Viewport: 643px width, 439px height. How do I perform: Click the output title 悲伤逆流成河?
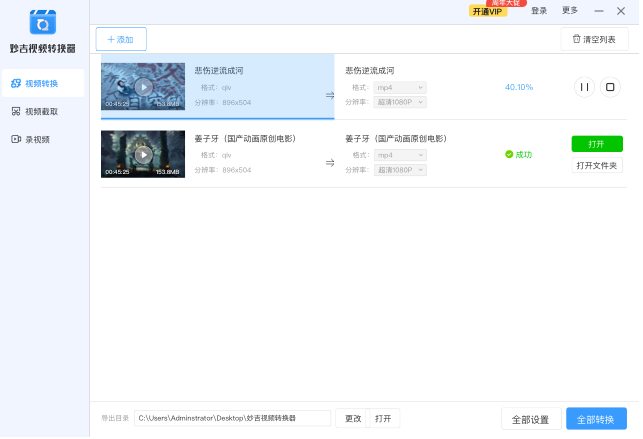point(372,71)
